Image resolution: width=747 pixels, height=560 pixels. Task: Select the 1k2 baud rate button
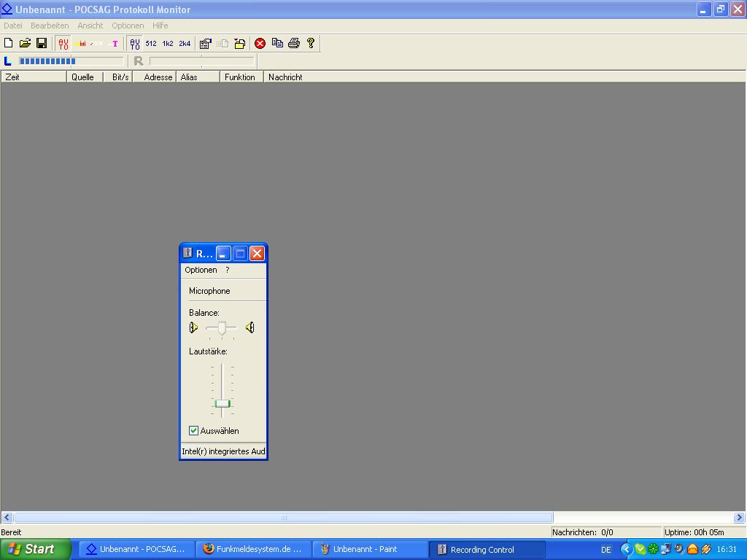coord(168,44)
